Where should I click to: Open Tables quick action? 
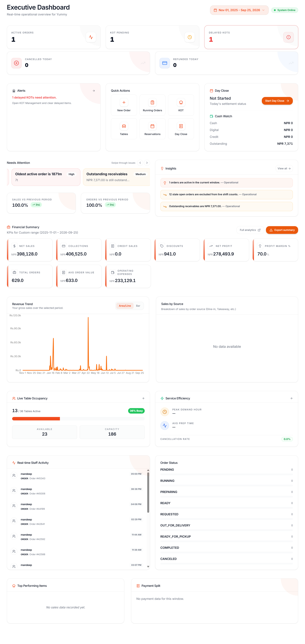point(124,129)
